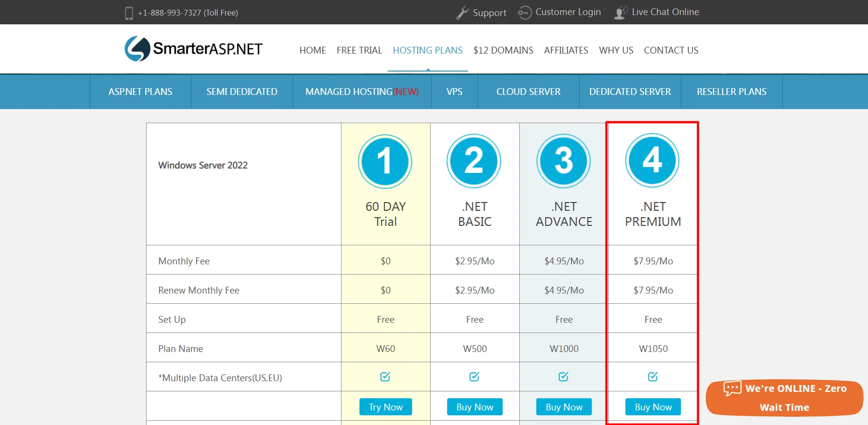
Task: Click Buy Now for .NET Basic plan
Action: tap(475, 407)
